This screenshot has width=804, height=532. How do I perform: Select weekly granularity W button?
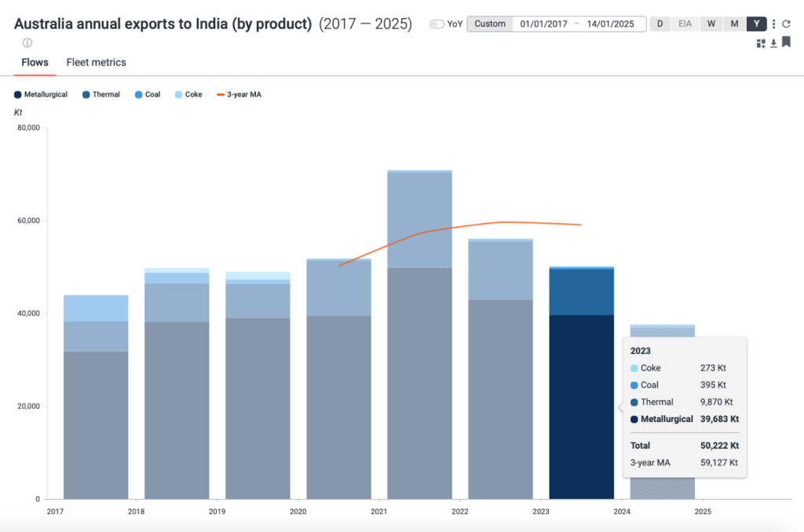tap(711, 24)
